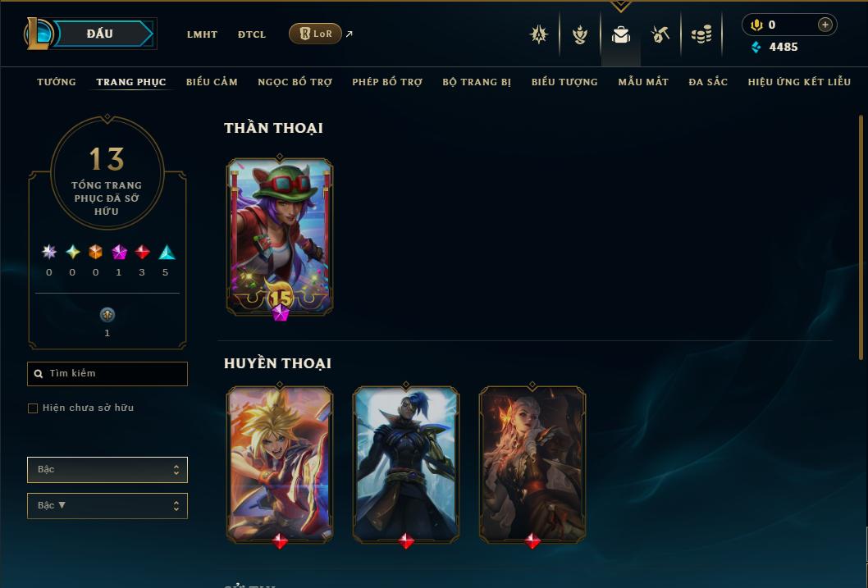
Task: Expand the first Bậc dropdown
Action: (x=107, y=470)
